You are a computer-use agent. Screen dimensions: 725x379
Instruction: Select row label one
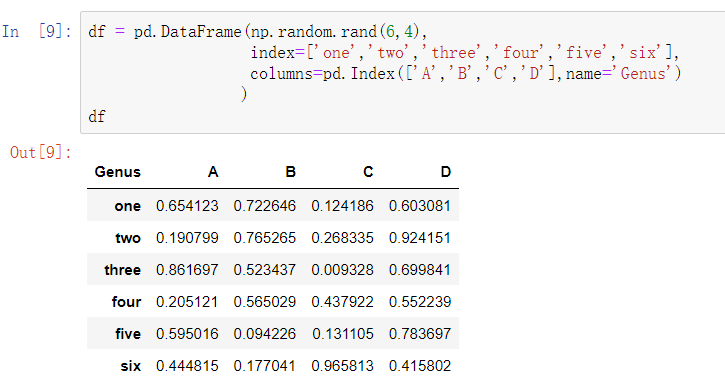coord(128,206)
